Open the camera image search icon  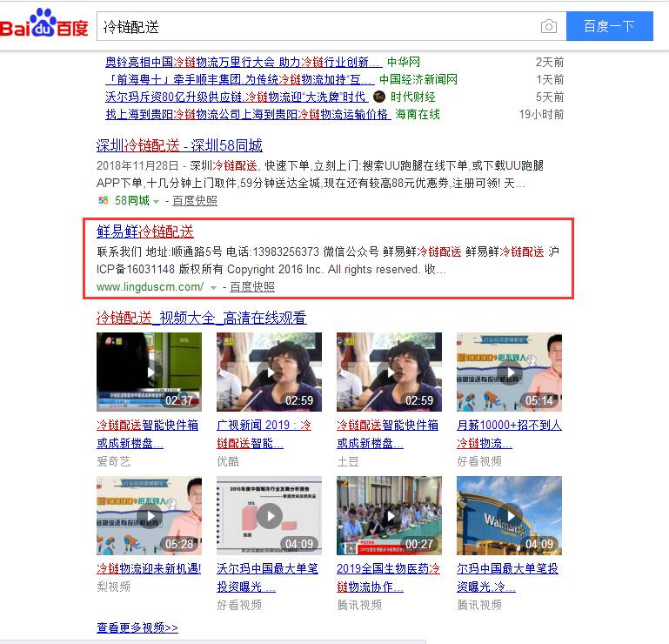pyautogui.click(x=548, y=26)
